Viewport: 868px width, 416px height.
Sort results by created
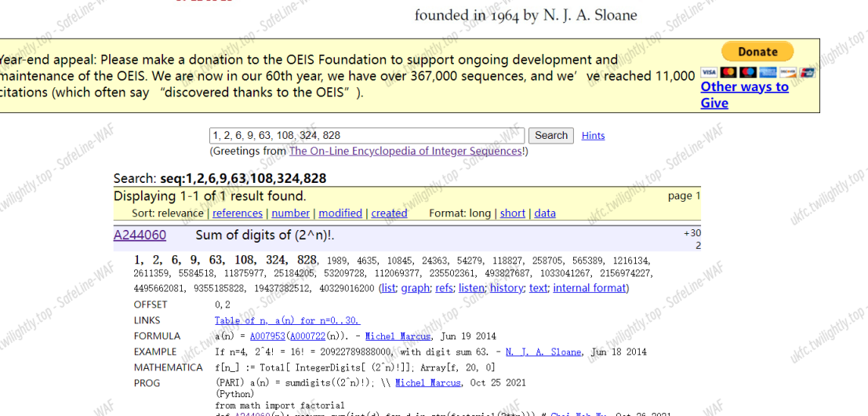389,213
